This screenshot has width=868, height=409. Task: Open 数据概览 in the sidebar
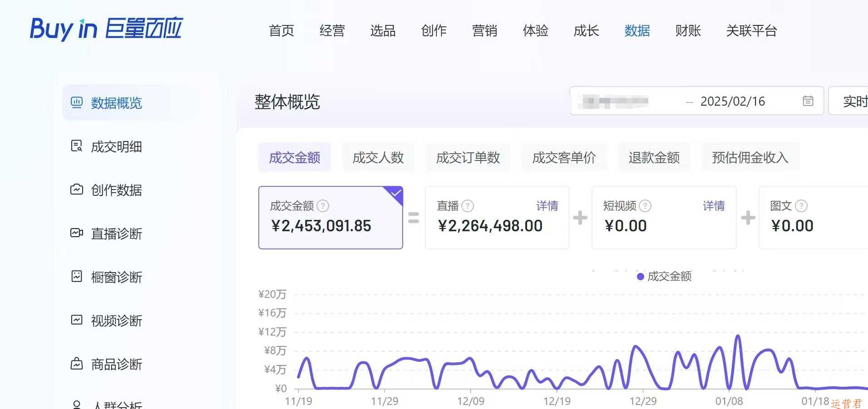[x=131, y=103]
